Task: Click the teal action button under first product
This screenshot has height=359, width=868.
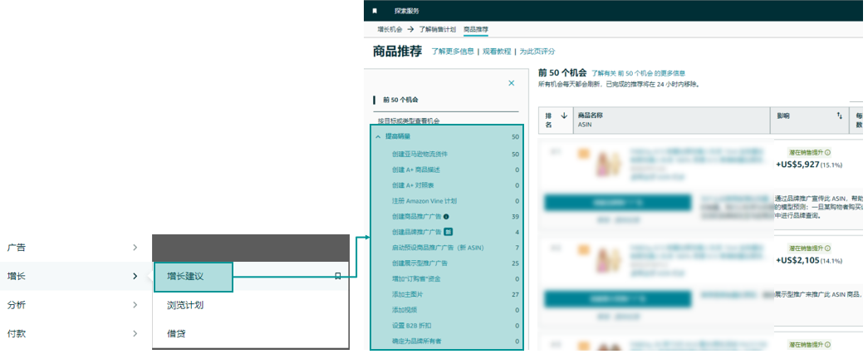Action: click(x=618, y=203)
